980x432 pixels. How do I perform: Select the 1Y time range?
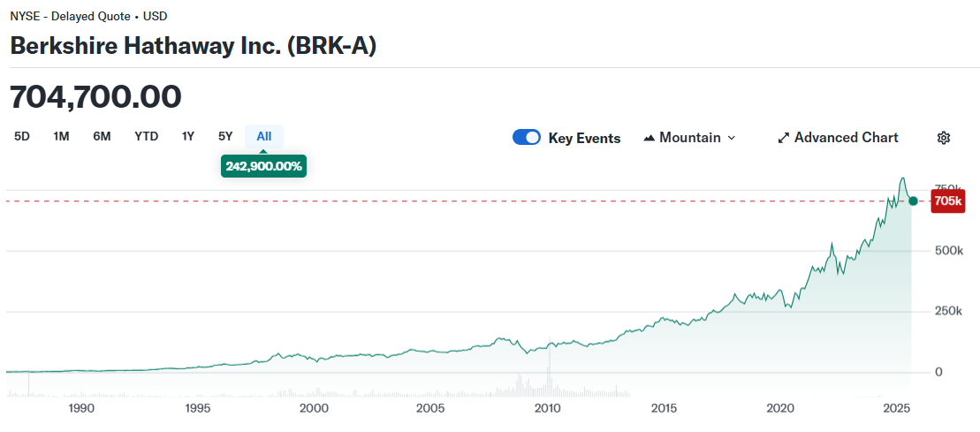point(188,136)
